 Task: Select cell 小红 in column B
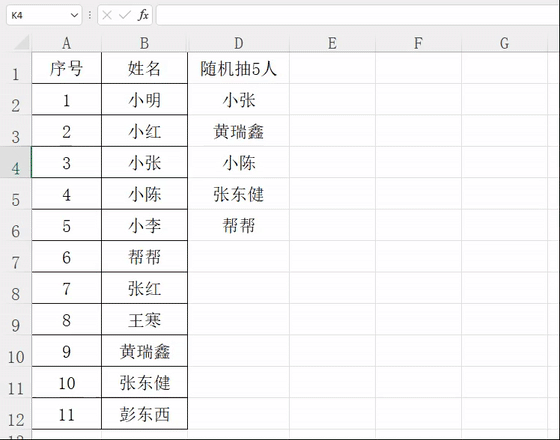pos(144,131)
